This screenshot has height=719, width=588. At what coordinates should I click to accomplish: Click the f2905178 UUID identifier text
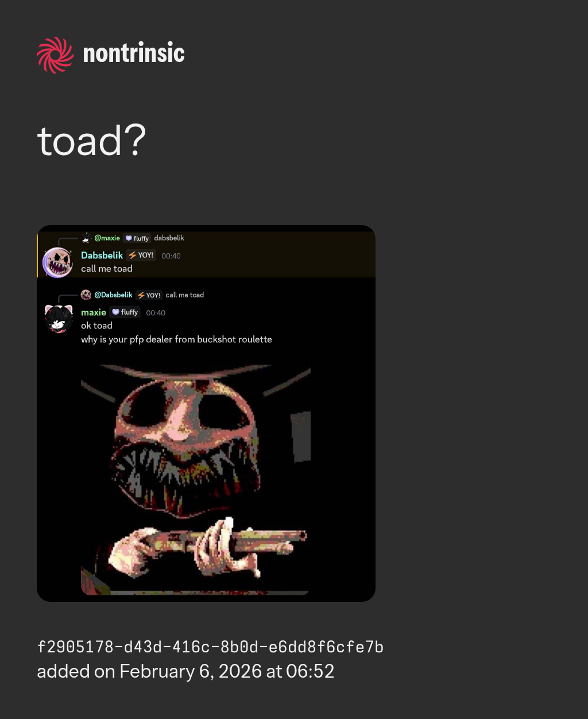coord(210,647)
